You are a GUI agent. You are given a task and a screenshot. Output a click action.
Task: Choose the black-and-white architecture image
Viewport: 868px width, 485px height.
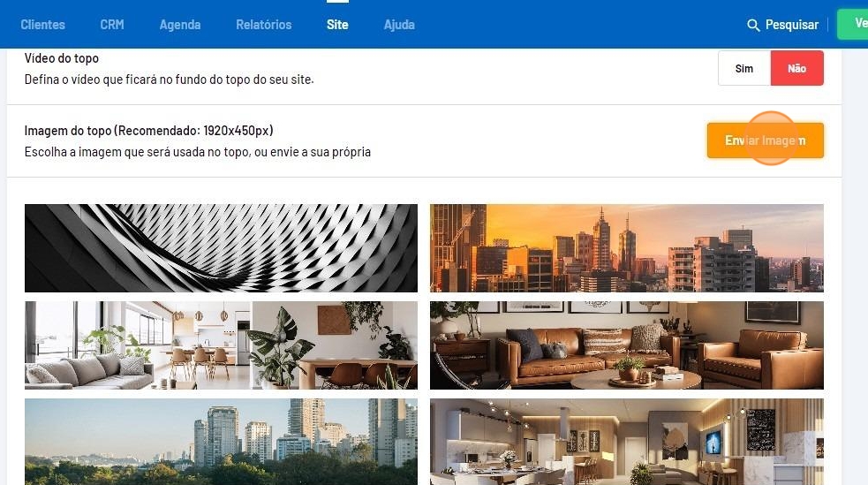point(221,248)
